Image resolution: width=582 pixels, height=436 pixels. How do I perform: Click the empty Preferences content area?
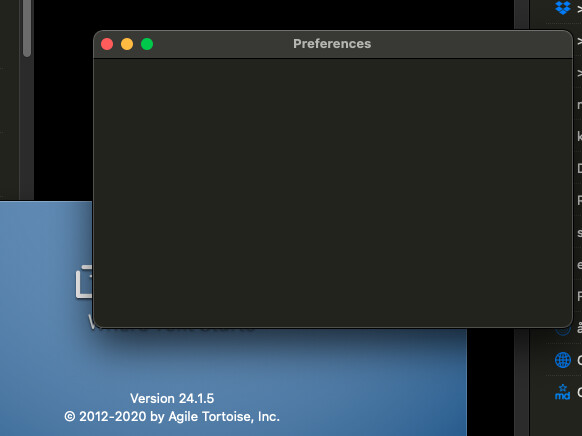click(333, 193)
